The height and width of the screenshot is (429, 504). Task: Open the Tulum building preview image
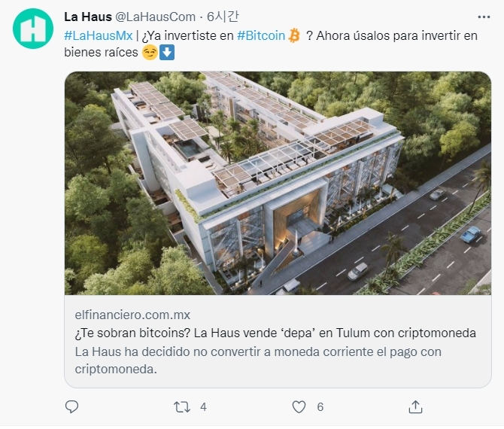tap(278, 183)
